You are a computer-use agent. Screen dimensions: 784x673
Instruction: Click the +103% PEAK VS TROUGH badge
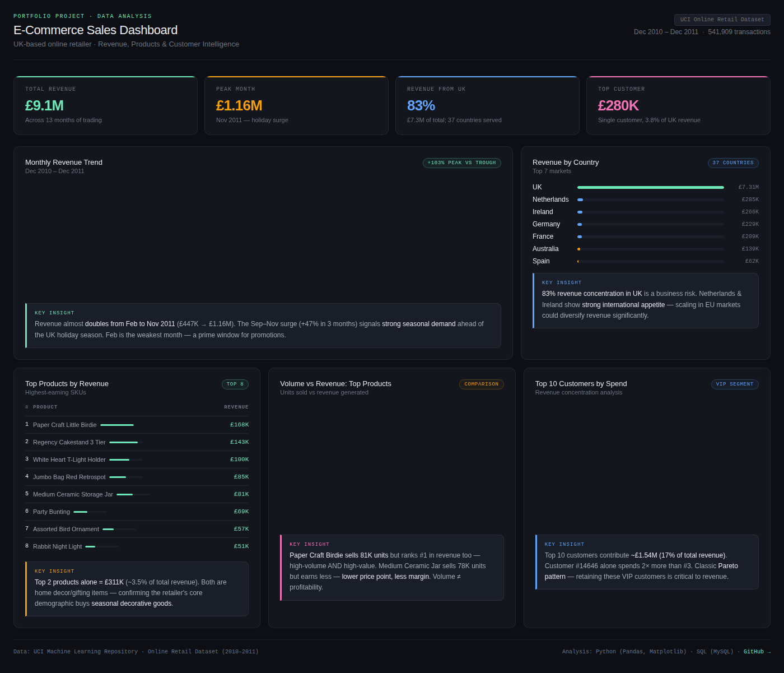point(461,163)
